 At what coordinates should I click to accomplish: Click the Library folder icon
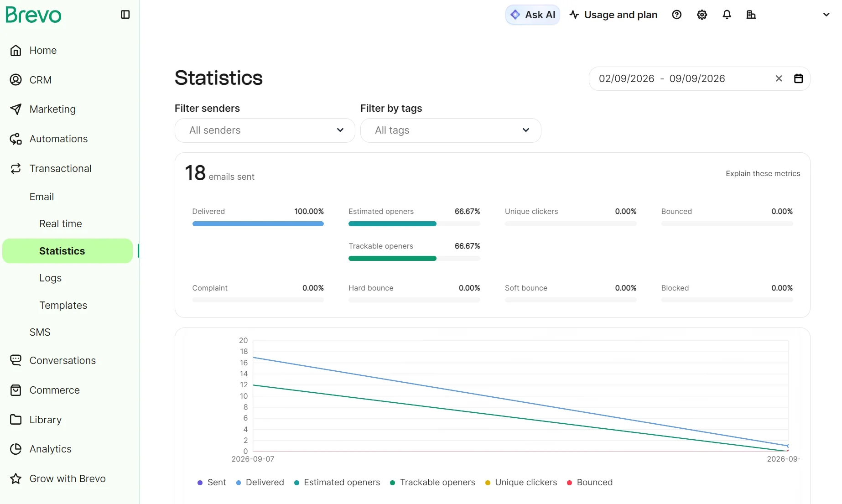[x=16, y=420]
